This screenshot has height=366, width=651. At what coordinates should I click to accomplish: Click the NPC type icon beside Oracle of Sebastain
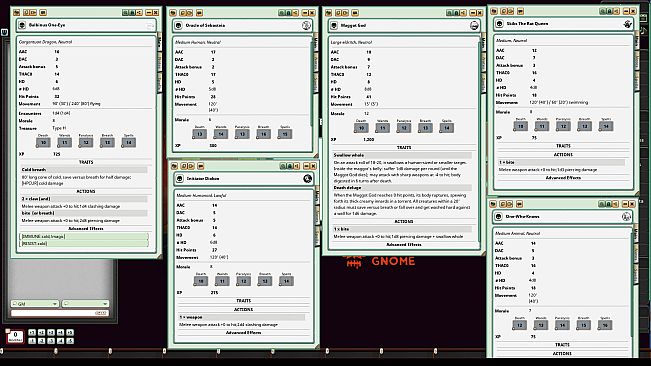click(x=179, y=26)
